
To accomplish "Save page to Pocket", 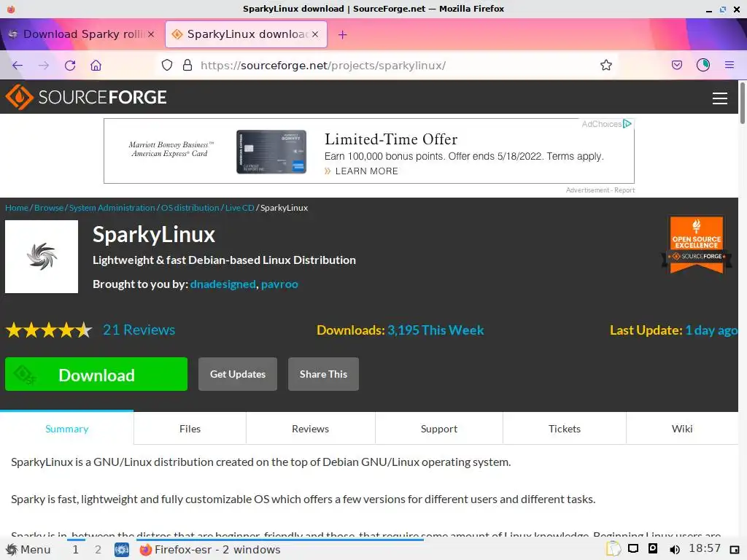I will click(x=677, y=65).
